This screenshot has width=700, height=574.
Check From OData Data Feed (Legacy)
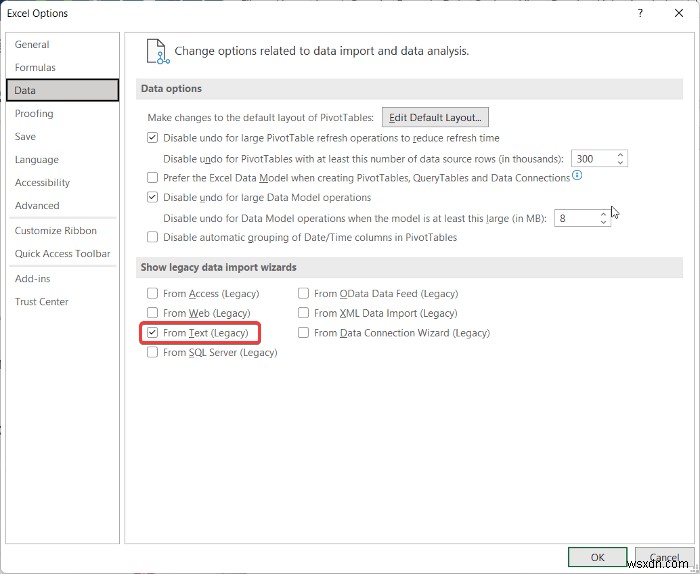tap(304, 293)
